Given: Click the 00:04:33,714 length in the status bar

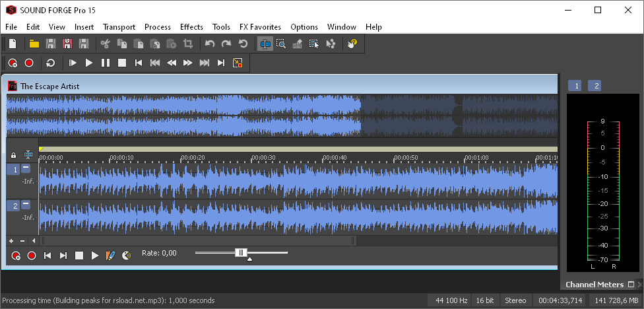Looking at the screenshot, I should [561, 301].
